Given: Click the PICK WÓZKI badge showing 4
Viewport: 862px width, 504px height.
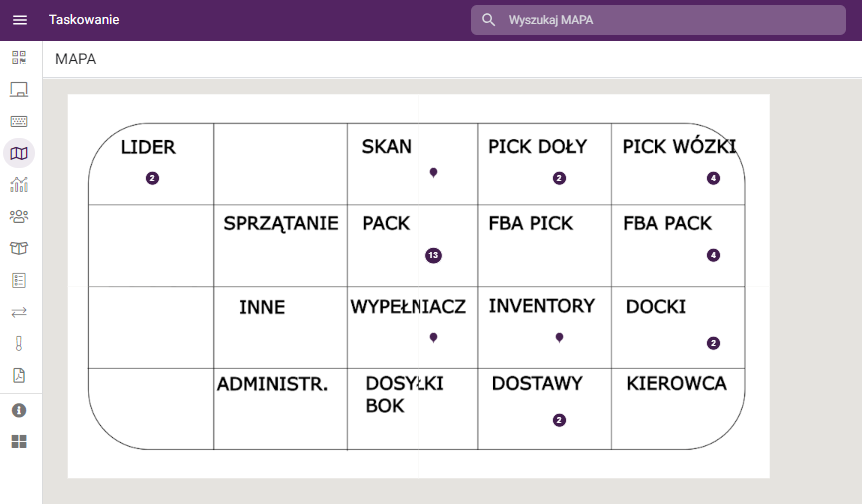Looking at the screenshot, I should (x=713, y=179).
